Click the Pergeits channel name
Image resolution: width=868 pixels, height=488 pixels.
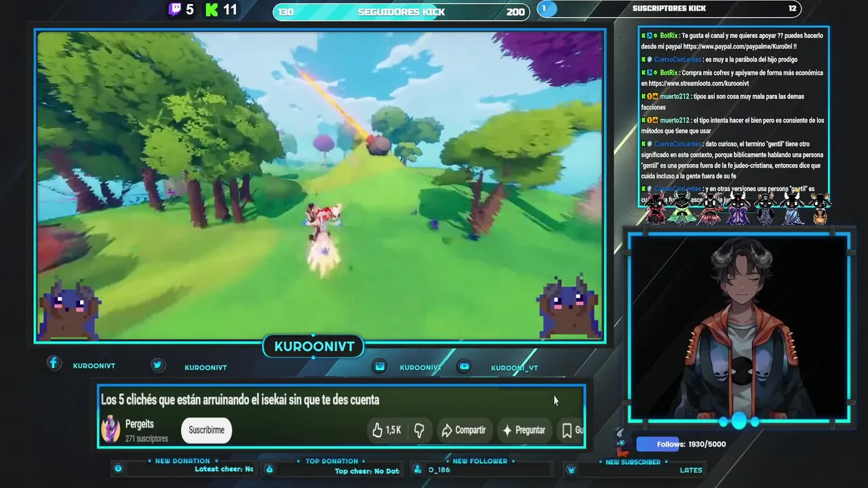pos(140,424)
